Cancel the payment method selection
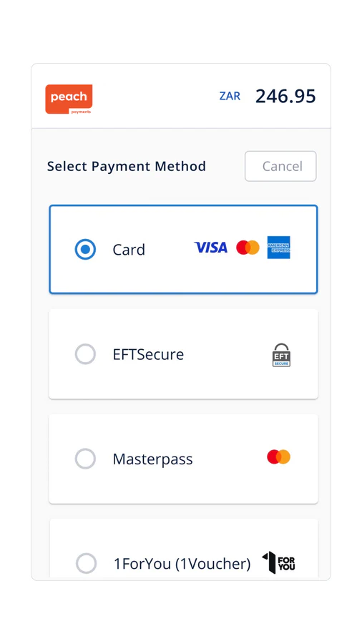Viewport: 362px width, 644px height. coord(280,166)
